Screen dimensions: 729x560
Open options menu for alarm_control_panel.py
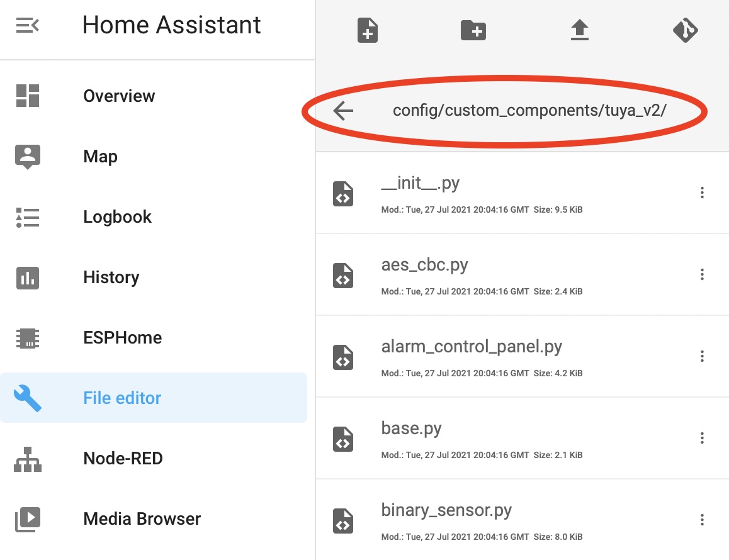[x=702, y=356]
